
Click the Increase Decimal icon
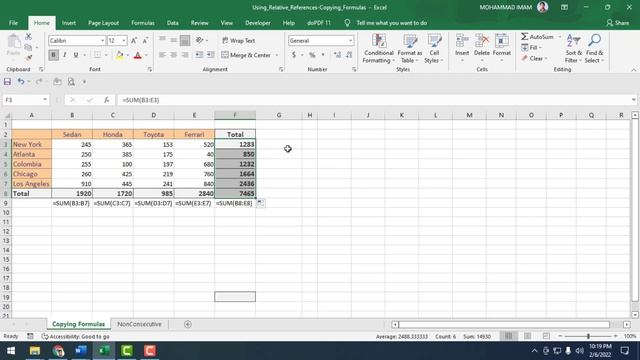pyautogui.click(x=337, y=55)
